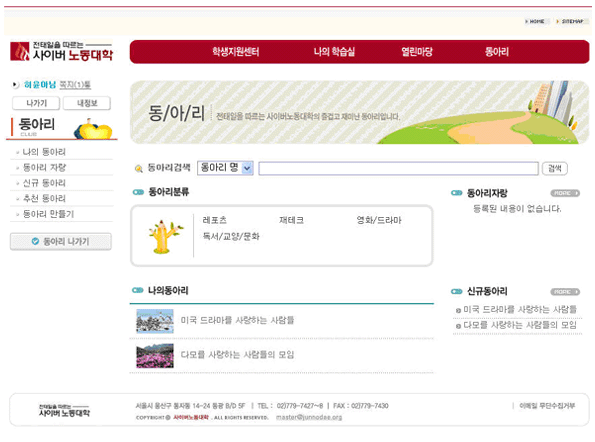Screen dimensions: 595x442
Task: Click the 검색 search button
Action: click(x=554, y=168)
